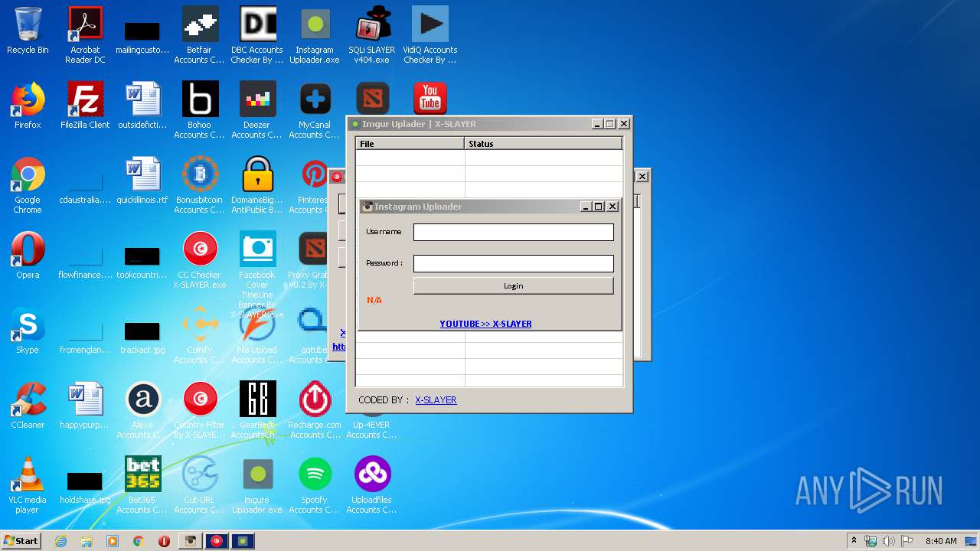Select the quickillinois.rtf document icon

142,181
